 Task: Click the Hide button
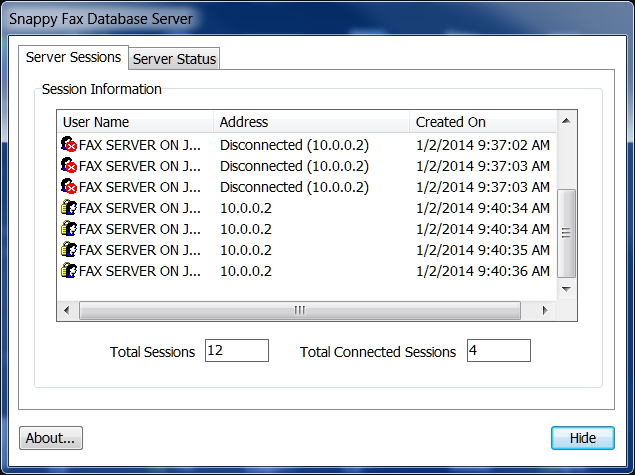tap(583, 438)
